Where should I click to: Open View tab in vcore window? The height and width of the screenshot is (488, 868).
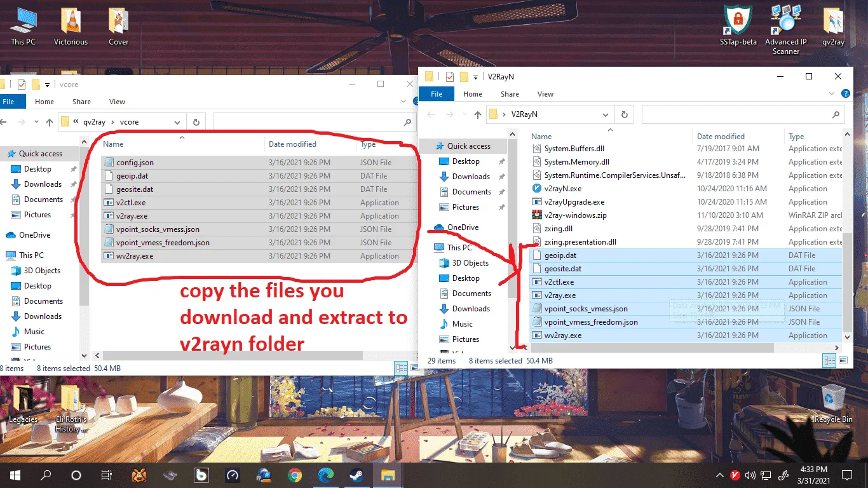(x=118, y=102)
